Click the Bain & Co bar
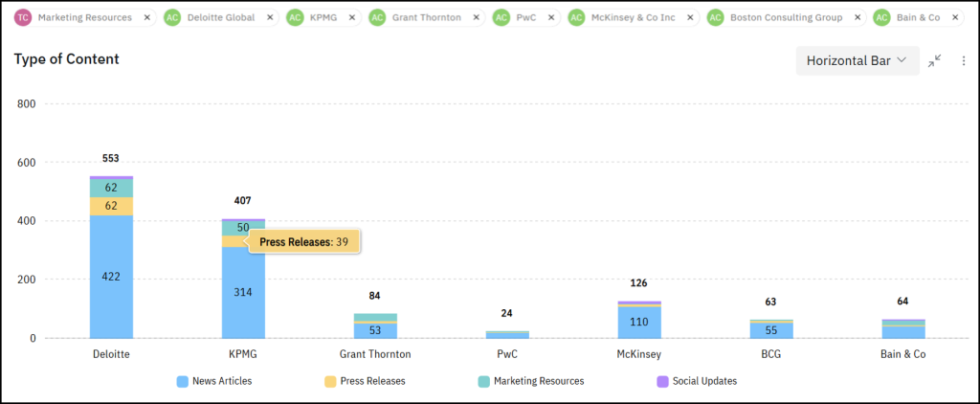Image resolution: width=980 pixels, height=404 pixels. coord(903,329)
